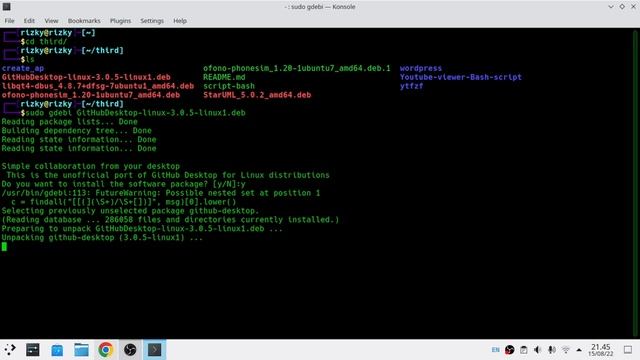Open the Dolphin file manager icon
The image size is (640, 360).
(81, 349)
